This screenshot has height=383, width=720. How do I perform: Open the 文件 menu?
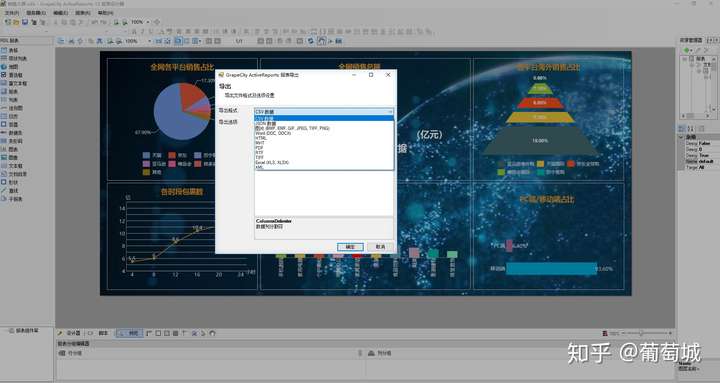(x=11, y=13)
